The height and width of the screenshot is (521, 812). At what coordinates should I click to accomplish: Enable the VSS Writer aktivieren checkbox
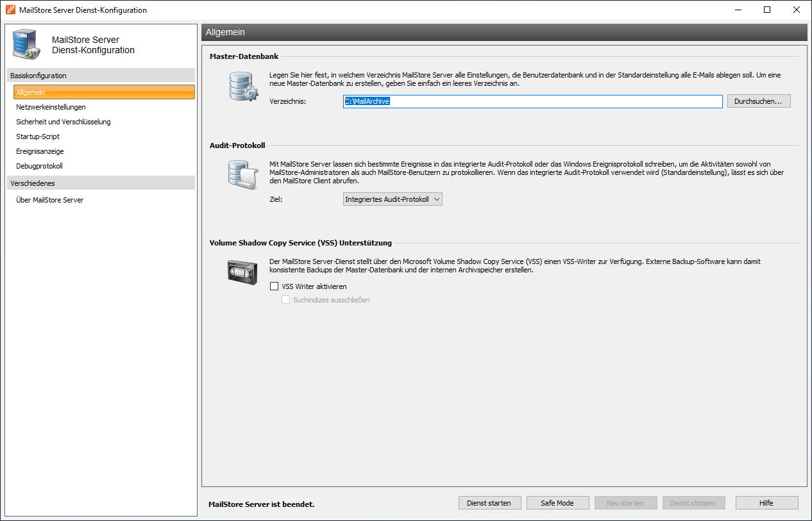[275, 286]
